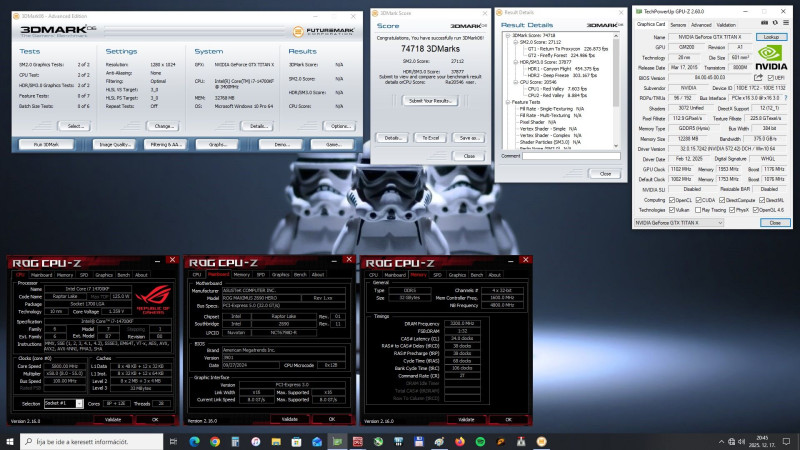Click the NVIDIA logo in GPU-Z
The height and width of the screenshot is (450, 800).
770,58
